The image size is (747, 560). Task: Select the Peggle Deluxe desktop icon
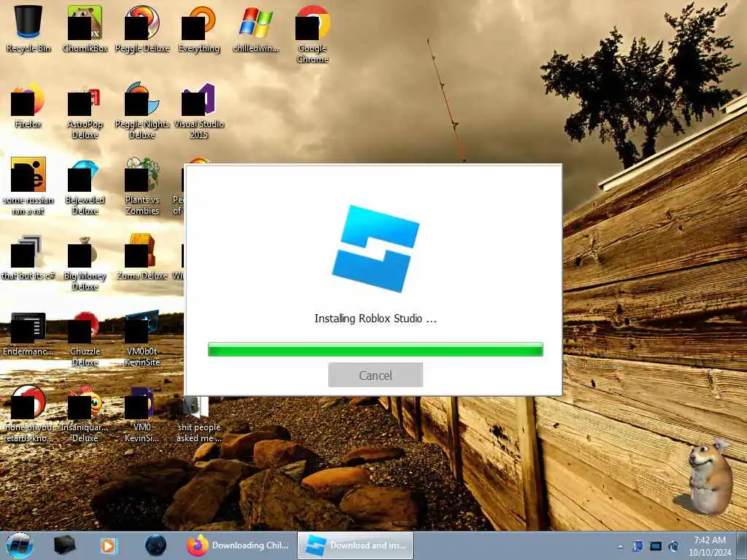tap(142, 28)
